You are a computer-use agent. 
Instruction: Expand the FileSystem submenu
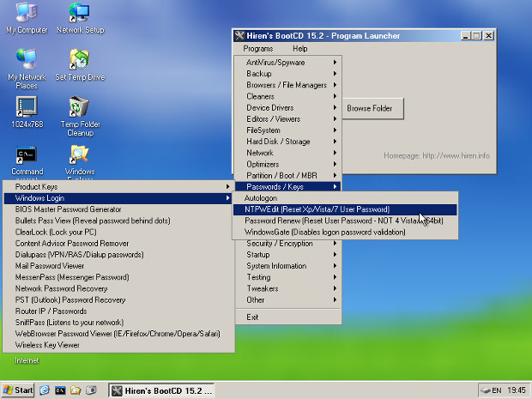click(x=288, y=130)
